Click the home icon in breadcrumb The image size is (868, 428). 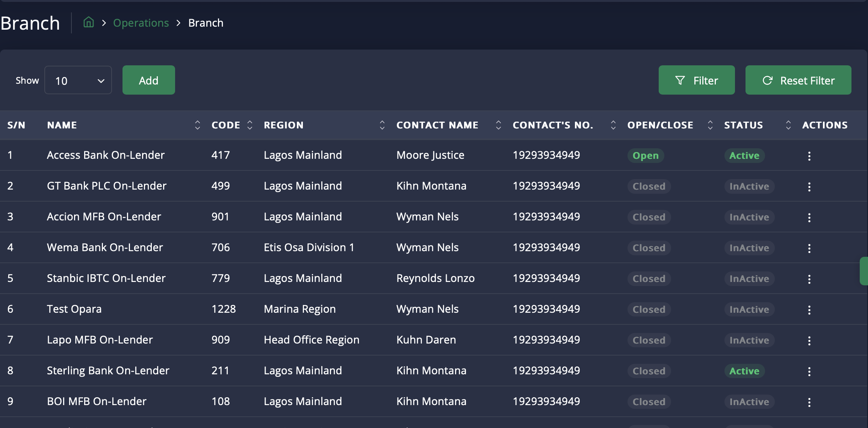(x=89, y=23)
